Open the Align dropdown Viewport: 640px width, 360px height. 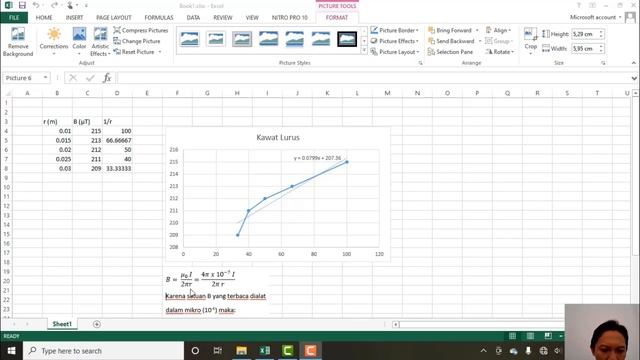(x=498, y=30)
